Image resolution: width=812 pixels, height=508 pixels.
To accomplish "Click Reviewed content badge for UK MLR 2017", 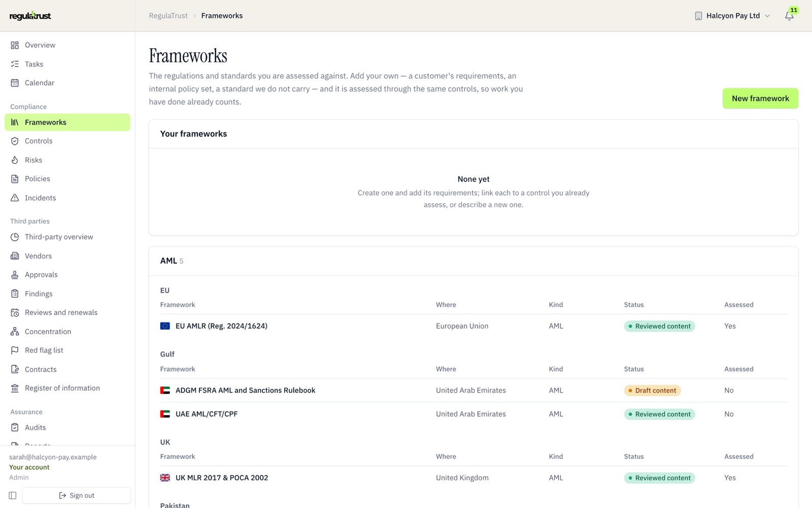I will 659,478.
